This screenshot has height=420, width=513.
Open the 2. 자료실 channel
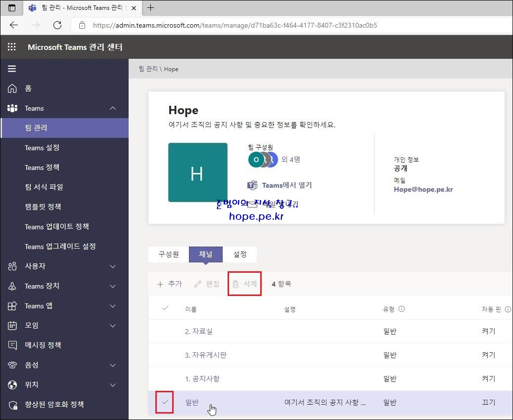tap(199, 332)
